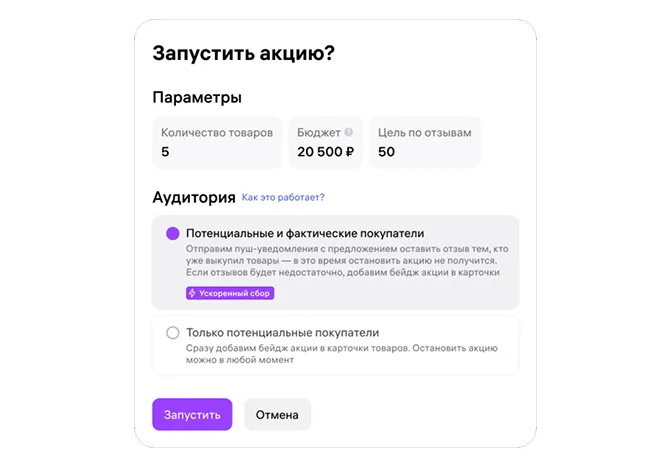Click the help question-mark icon beside Бюджет

pos(348,132)
